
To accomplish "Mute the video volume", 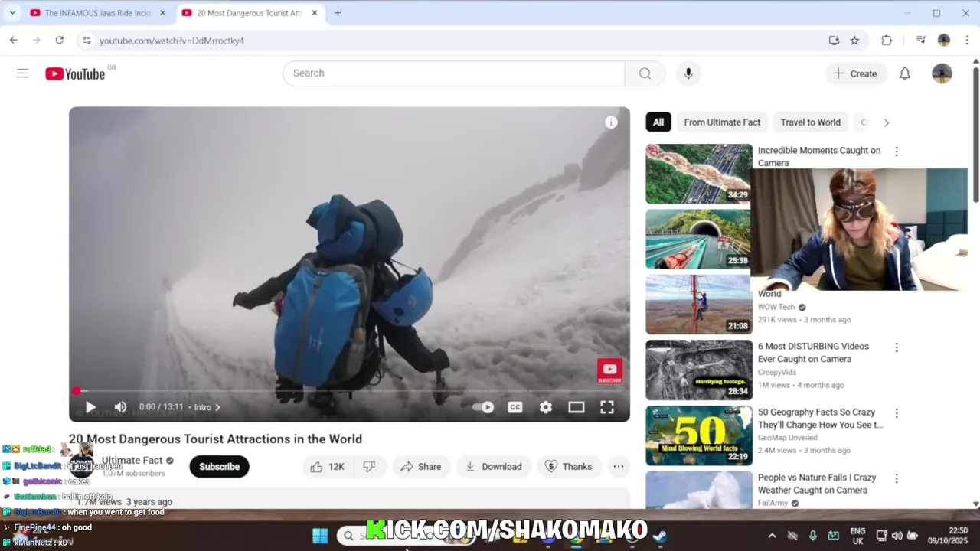I will coord(120,407).
